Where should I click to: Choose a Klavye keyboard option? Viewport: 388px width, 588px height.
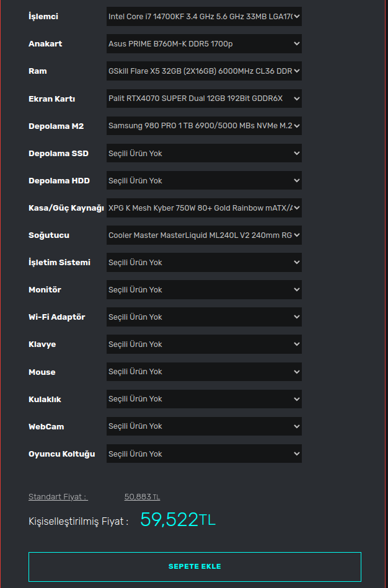click(204, 344)
